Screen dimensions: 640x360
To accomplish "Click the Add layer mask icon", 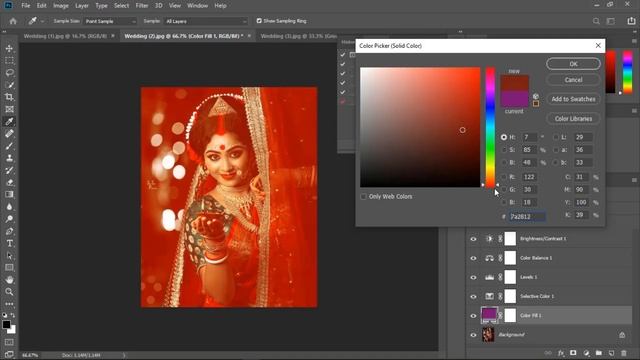I will 573,353.
